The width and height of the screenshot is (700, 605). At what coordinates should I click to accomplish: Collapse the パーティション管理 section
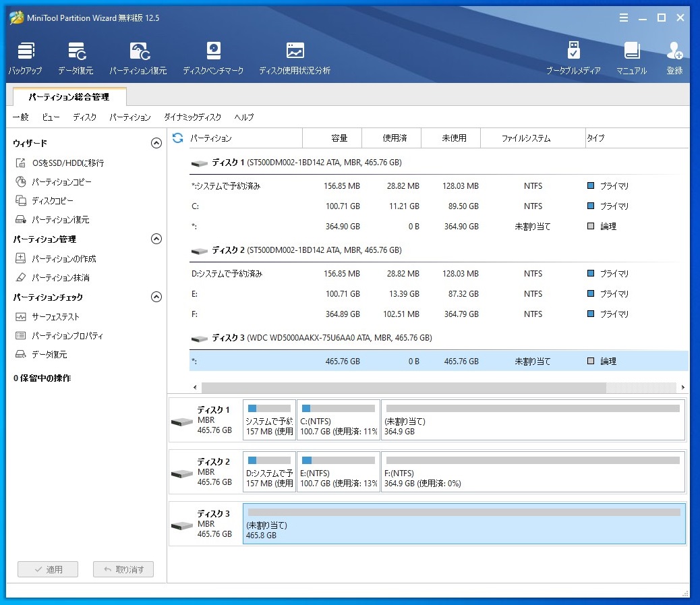point(156,239)
